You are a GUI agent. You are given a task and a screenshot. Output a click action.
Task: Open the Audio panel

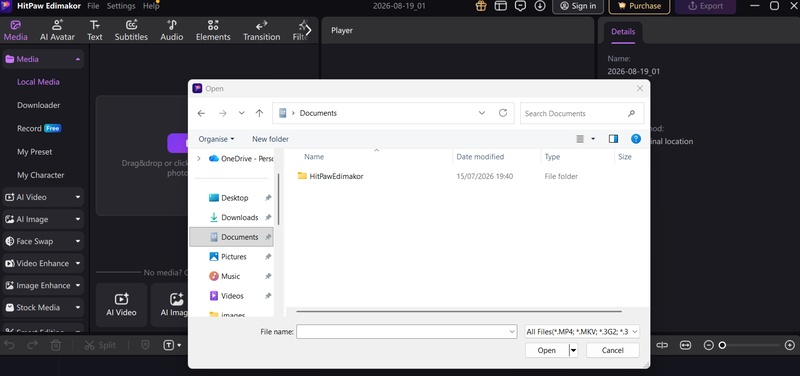pos(172,30)
